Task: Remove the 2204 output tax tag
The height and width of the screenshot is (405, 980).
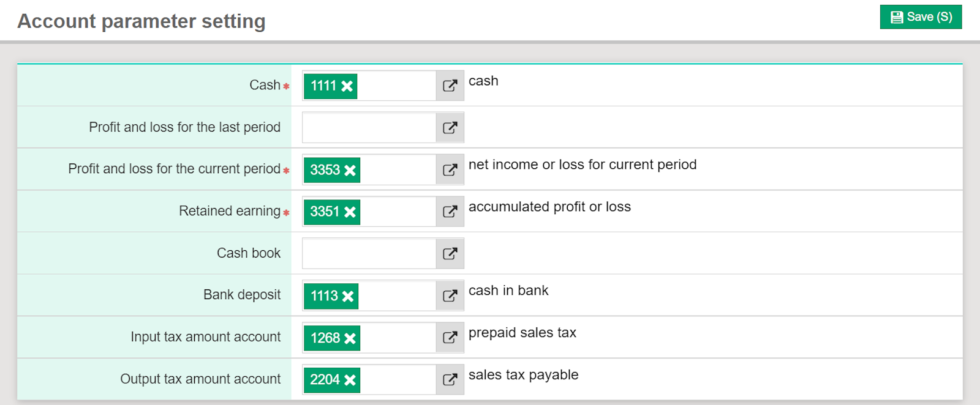Action: (x=350, y=380)
